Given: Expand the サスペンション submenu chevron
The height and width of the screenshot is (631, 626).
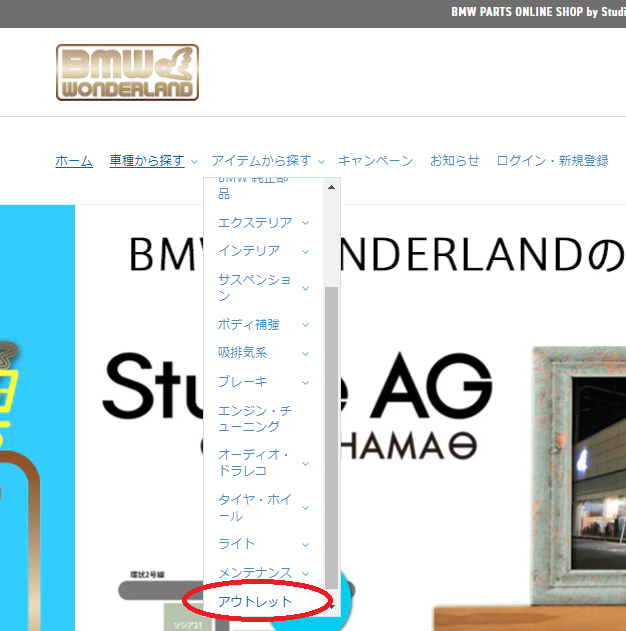Looking at the screenshot, I should pyautogui.click(x=306, y=288).
